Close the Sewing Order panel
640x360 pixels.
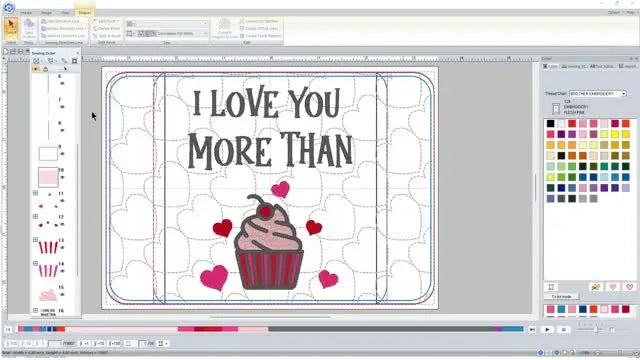(78, 53)
